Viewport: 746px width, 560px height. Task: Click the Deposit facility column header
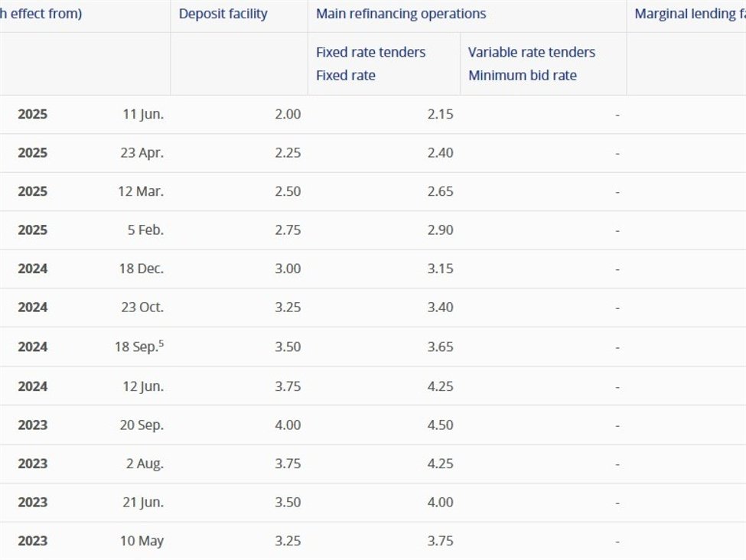223,14
